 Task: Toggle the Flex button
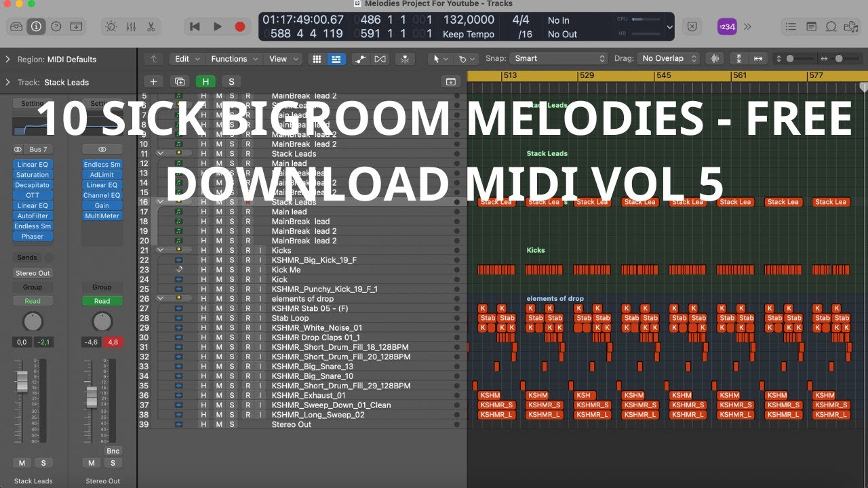click(x=380, y=59)
